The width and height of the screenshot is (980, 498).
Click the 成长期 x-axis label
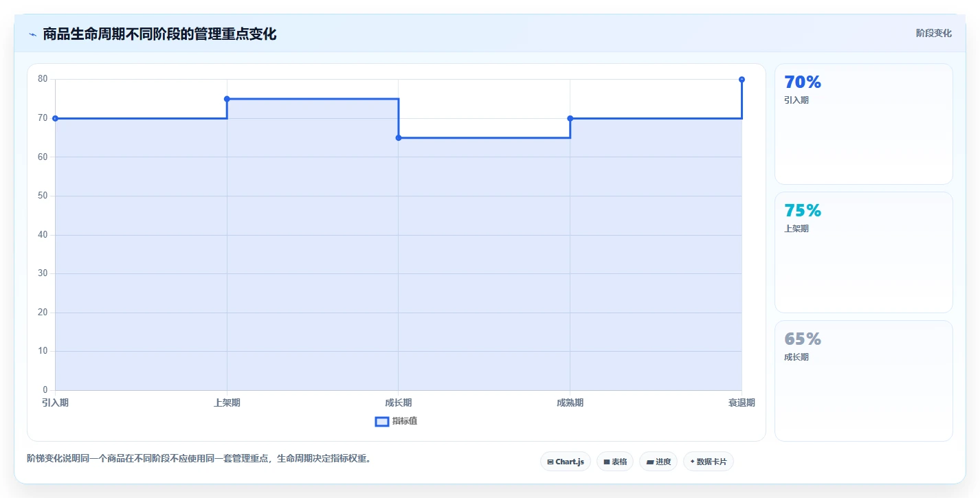tap(399, 403)
